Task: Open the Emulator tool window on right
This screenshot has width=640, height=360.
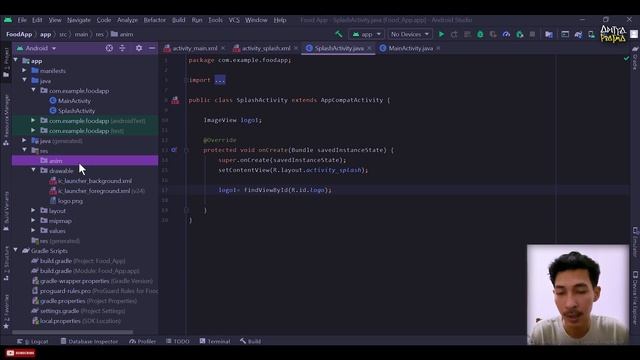Action: (635, 242)
